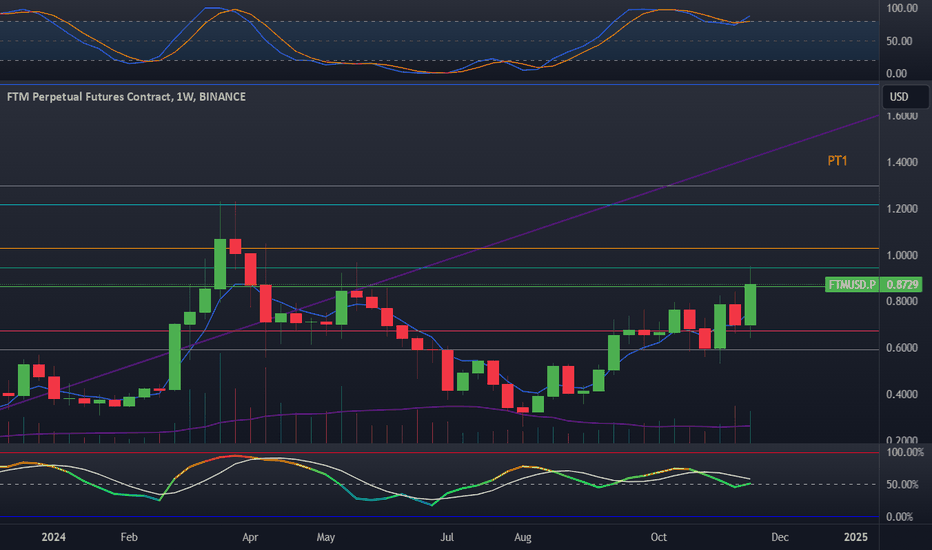Image resolution: width=932 pixels, height=550 pixels.
Task: Click the Dec label on time axis
Action: pyautogui.click(x=780, y=537)
